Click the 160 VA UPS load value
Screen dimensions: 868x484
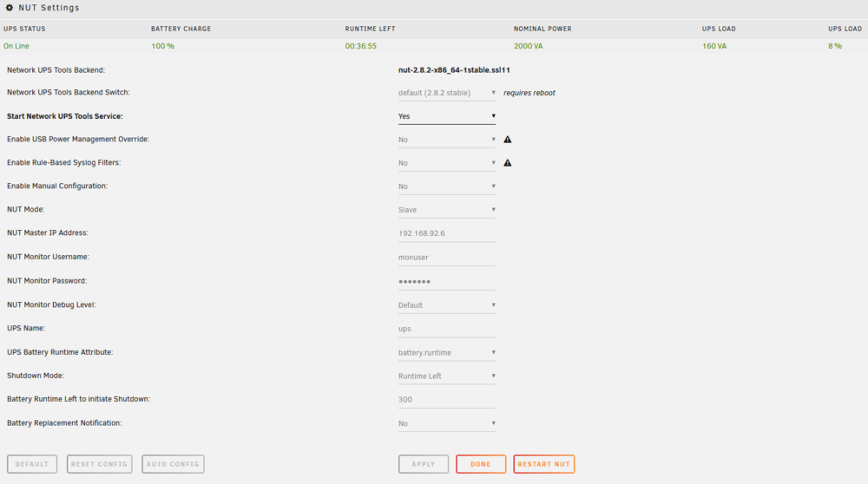(714, 46)
